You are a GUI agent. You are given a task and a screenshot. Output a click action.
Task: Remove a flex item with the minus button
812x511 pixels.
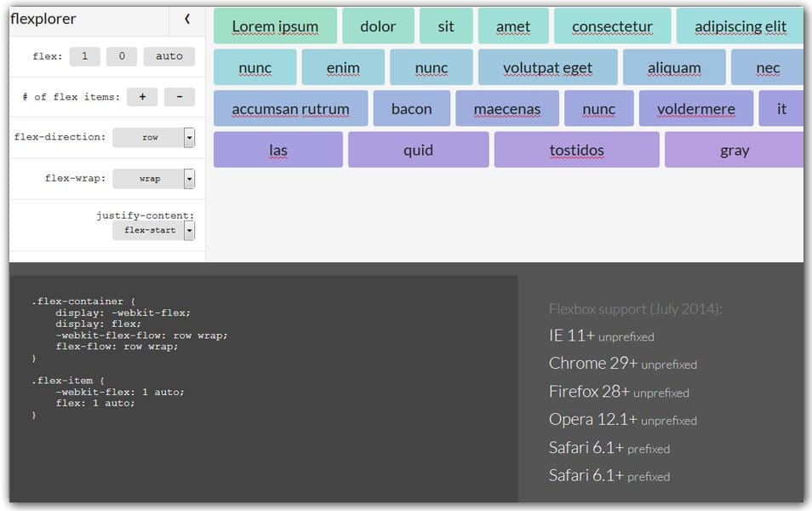tap(180, 96)
